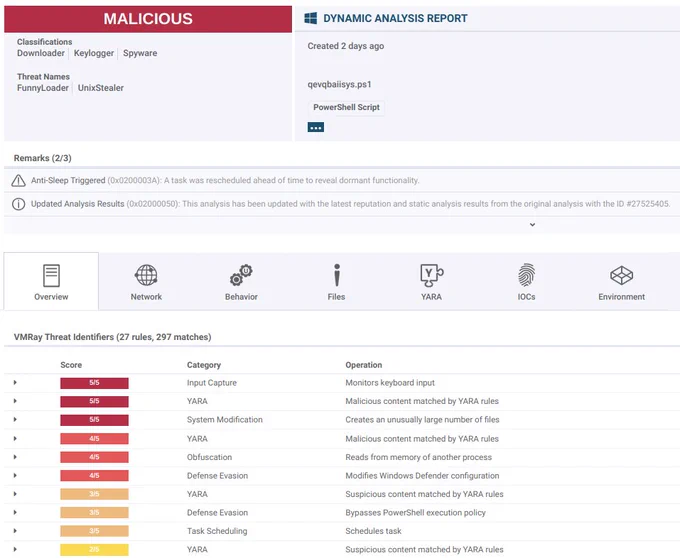The width and height of the screenshot is (680, 558).
Task: Switch to the Network tab
Action: [x=146, y=281]
